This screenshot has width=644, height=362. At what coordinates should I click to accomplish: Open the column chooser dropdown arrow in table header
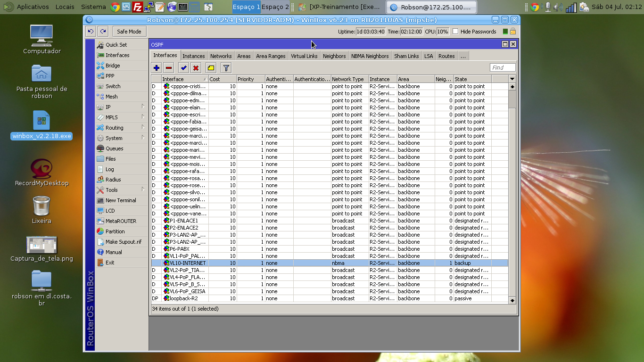pos(512,79)
